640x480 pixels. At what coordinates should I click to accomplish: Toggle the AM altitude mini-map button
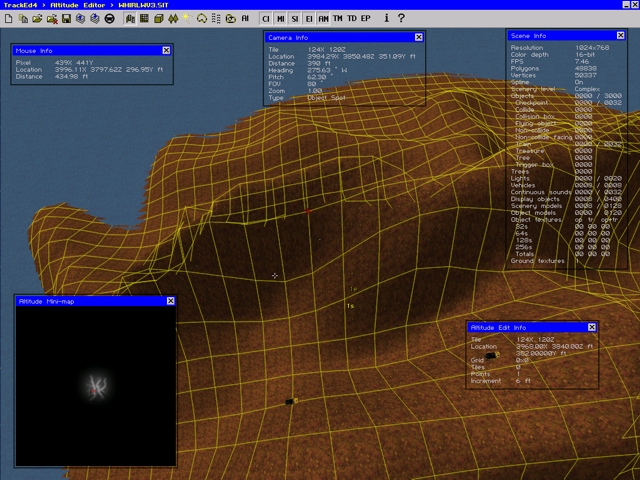[x=323, y=18]
